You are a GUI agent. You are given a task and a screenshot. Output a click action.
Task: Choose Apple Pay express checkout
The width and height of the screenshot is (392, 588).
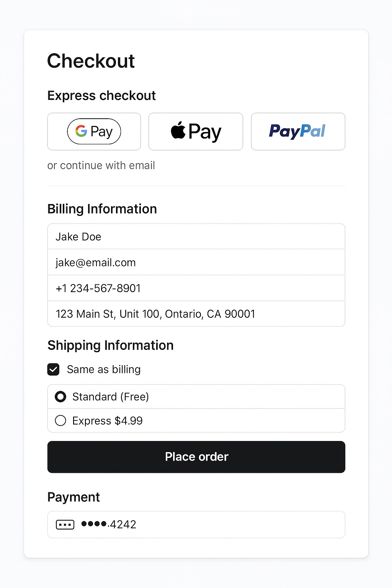pos(196,131)
